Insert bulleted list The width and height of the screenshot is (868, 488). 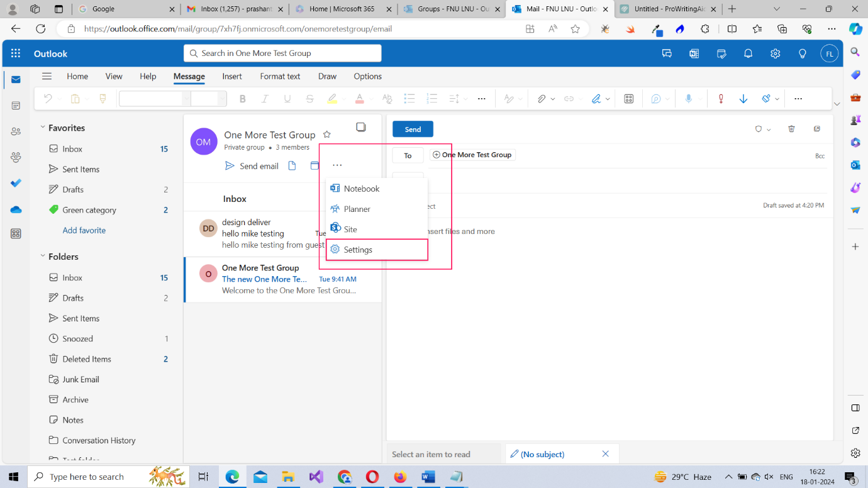(x=409, y=99)
